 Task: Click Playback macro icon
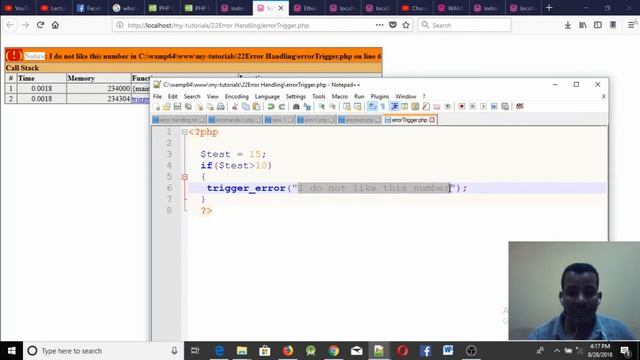point(483,107)
